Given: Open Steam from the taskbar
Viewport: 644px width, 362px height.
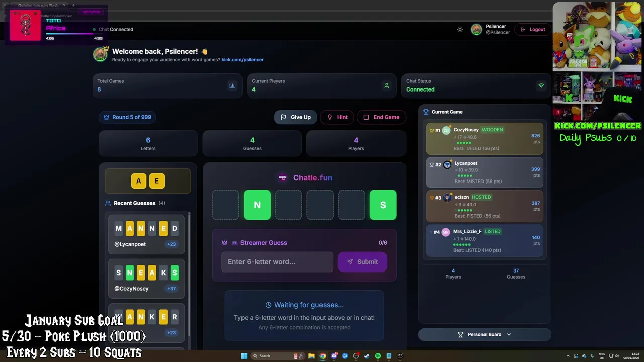Looking at the screenshot, I should [x=367, y=356].
